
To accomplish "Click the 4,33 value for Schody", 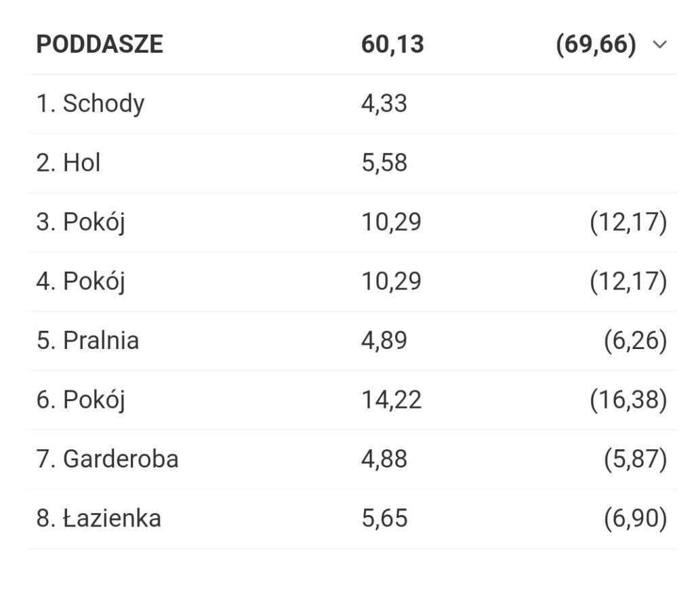I will pos(384,104).
